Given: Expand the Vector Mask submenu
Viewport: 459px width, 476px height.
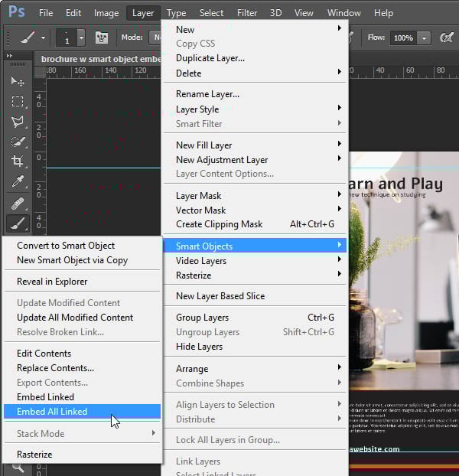Looking at the screenshot, I should point(255,210).
